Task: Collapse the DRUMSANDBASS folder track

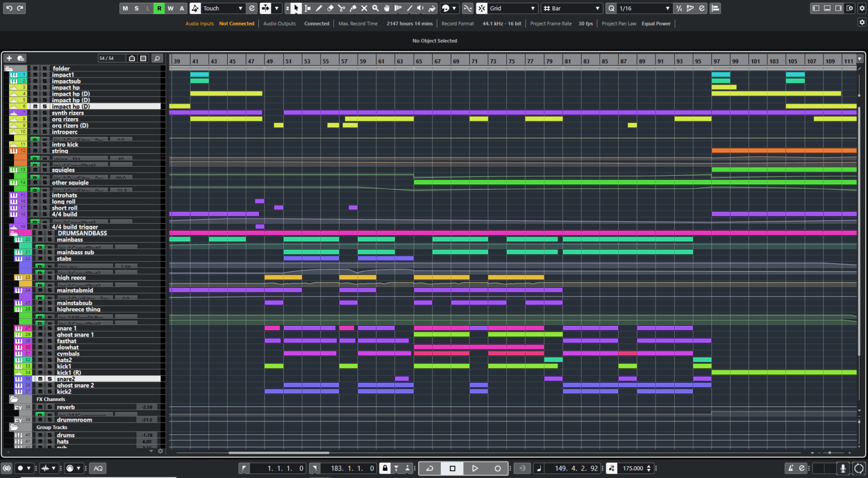Action: [14, 233]
